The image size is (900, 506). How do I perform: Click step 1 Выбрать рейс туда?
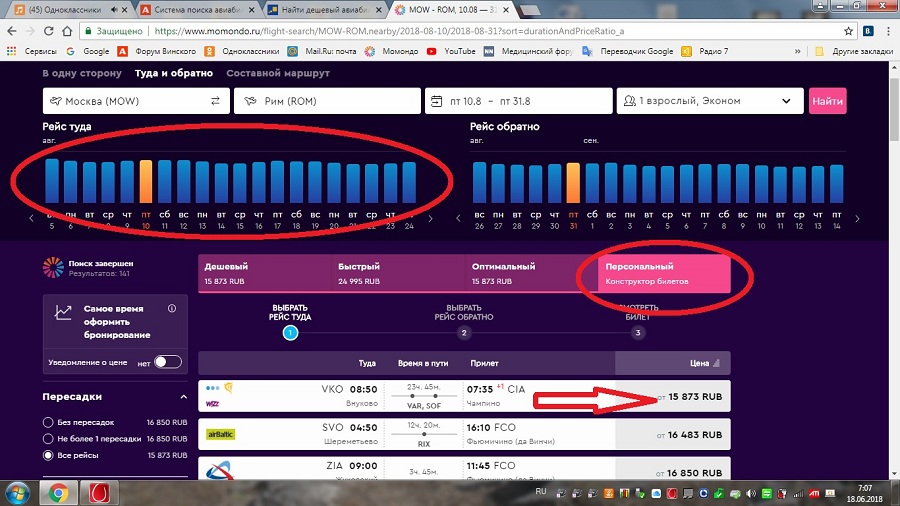point(290,333)
